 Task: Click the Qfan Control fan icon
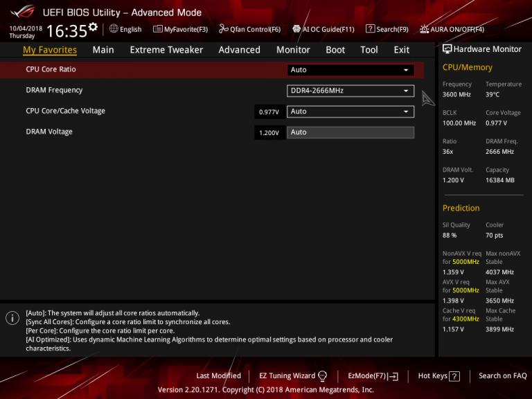[x=223, y=29]
